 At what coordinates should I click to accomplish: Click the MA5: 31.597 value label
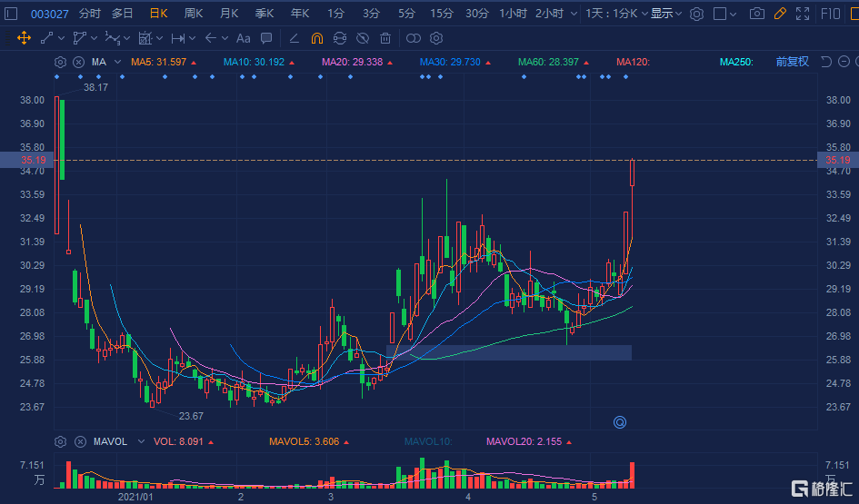coord(158,62)
